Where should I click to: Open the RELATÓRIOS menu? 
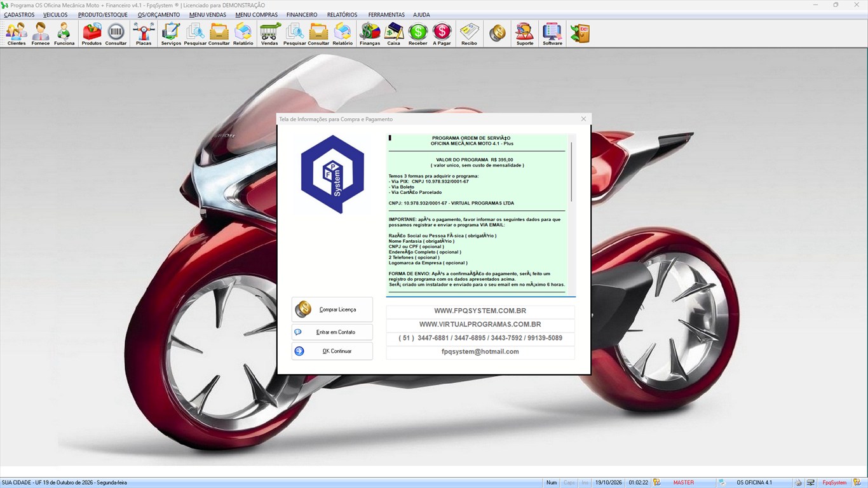(x=342, y=15)
